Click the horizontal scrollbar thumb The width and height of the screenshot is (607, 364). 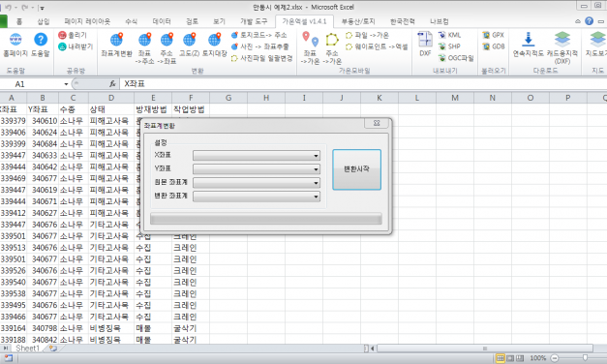485,349
